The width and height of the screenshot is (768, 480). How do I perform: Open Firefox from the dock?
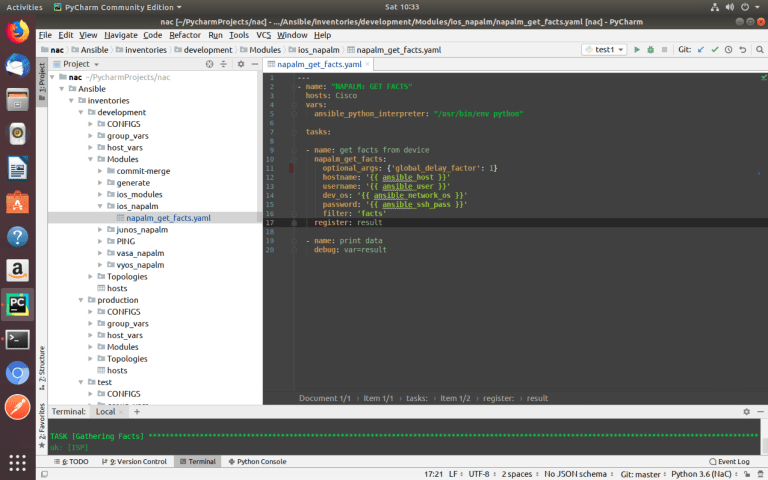pyautogui.click(x=18, y=32)
